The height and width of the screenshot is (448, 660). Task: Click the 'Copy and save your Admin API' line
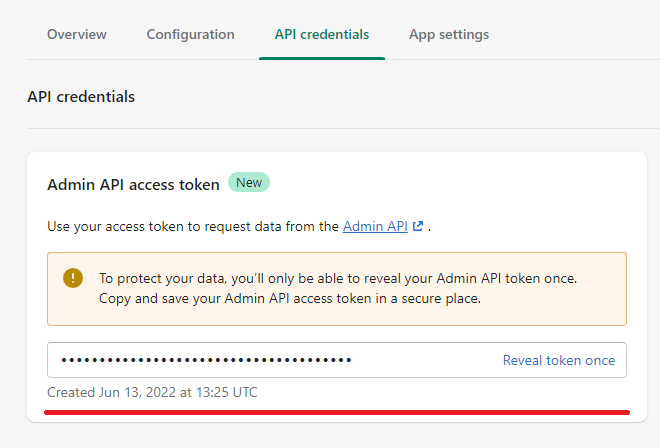[290, 299]
